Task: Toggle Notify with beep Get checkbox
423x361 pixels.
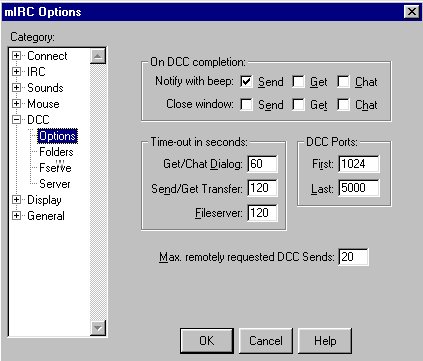Action: (x=298, y=82)
